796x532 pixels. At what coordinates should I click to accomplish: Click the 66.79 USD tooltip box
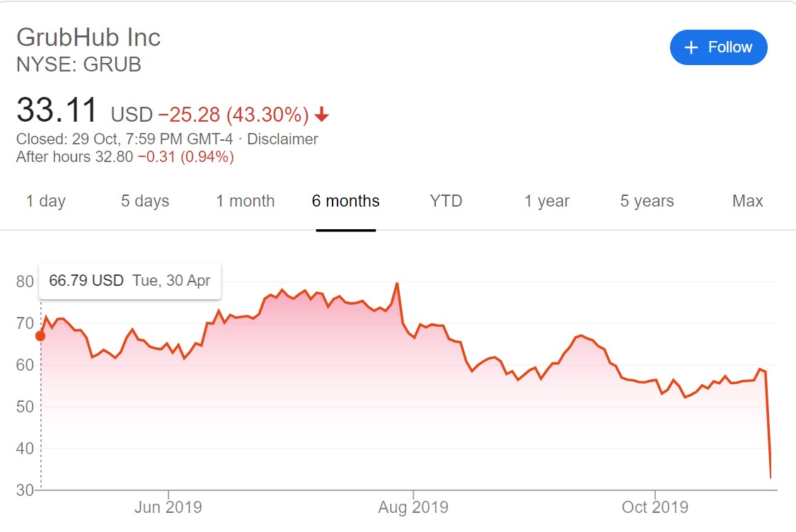pyautogui.click(x=129, y=281)
